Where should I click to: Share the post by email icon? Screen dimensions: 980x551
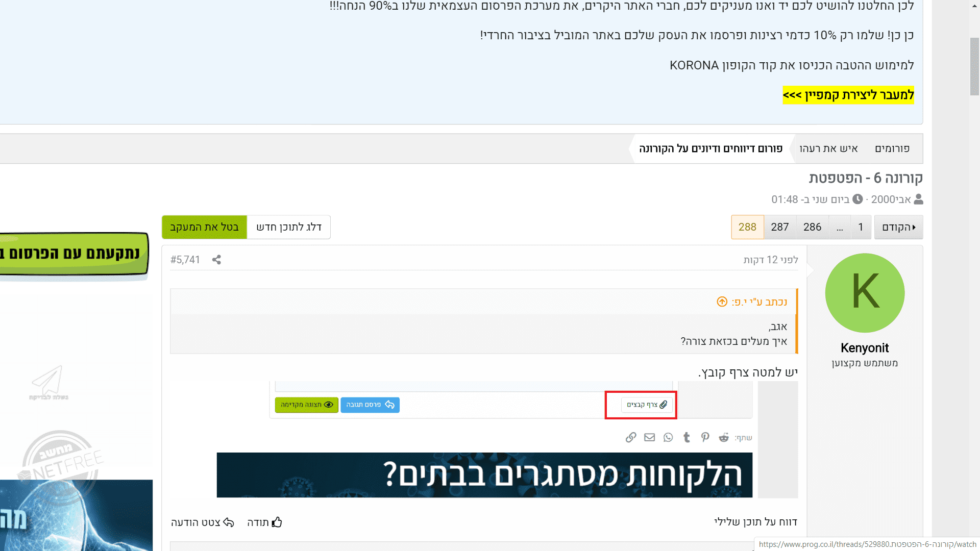point(649,437)
